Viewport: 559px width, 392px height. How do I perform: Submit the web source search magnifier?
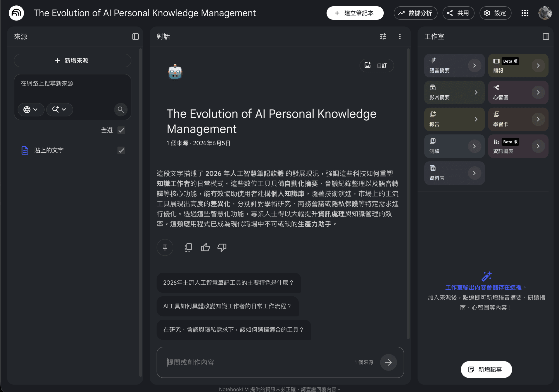pyautogui.click(x=121, y=110)
